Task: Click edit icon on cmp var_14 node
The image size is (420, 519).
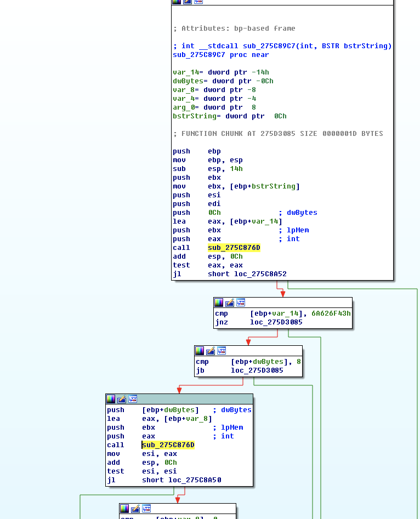Action: click(230, 303)
